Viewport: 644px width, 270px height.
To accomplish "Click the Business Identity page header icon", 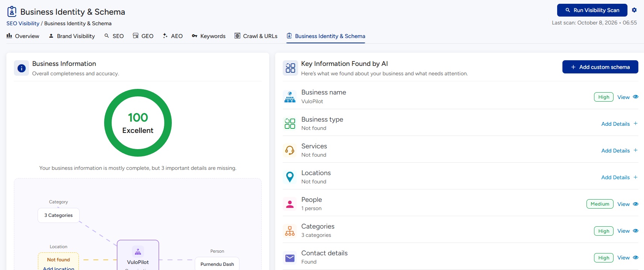I will coord(12,12).
